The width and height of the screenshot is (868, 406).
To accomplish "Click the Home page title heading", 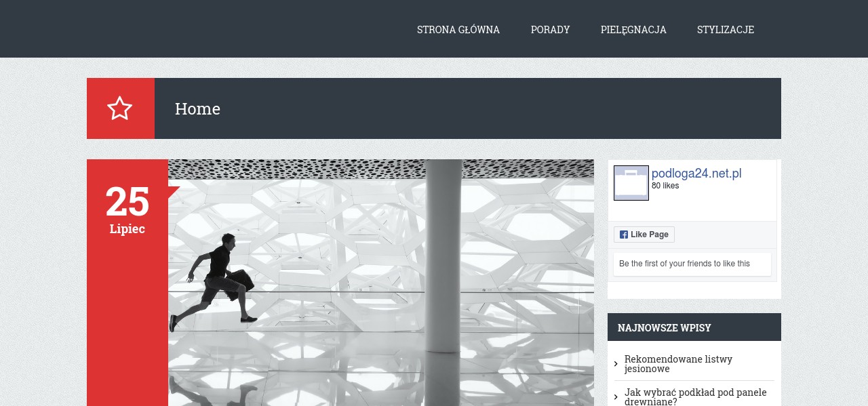I will pyautogui.click(x=197, y=108).
